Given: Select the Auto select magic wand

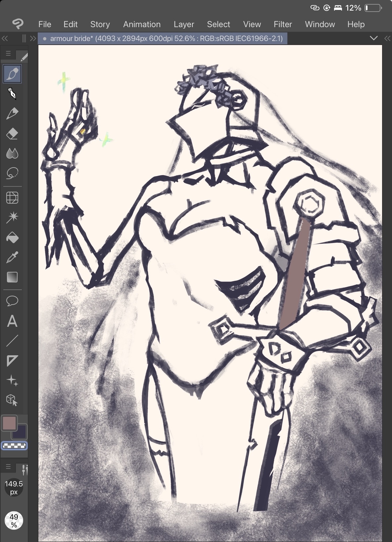Looking at the screenshot, I should pyautogui.click(x=12, y=217).
